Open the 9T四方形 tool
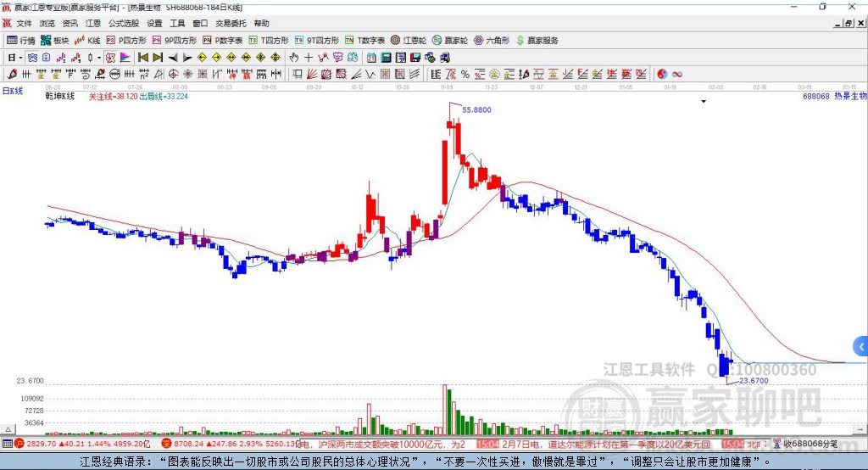This screenshot has height=470, width=868. point(317,40)
